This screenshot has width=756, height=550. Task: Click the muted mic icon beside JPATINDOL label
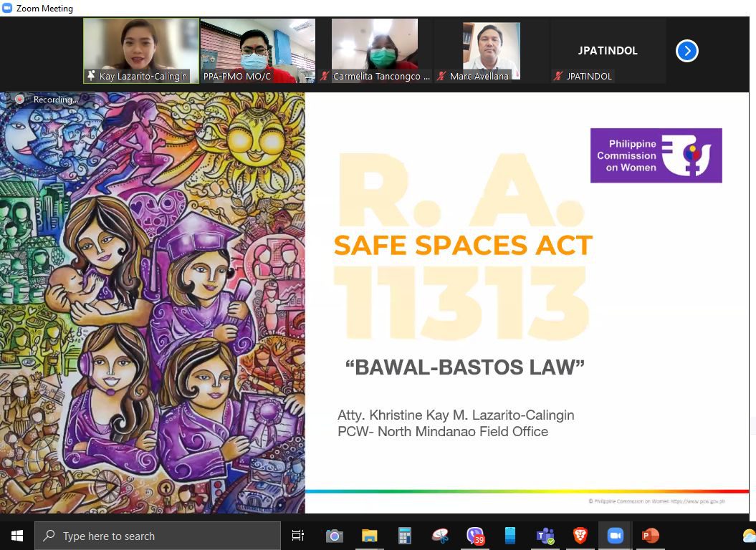tap(558, 76)
